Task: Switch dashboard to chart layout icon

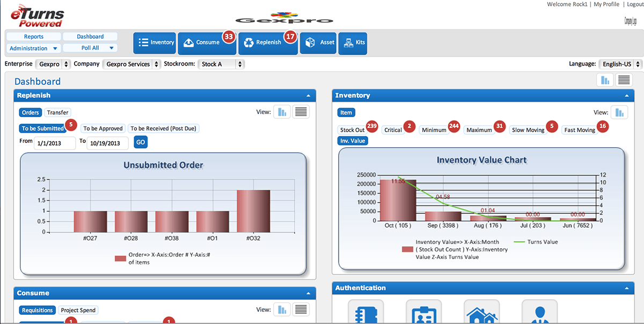Action: [606, 80]
